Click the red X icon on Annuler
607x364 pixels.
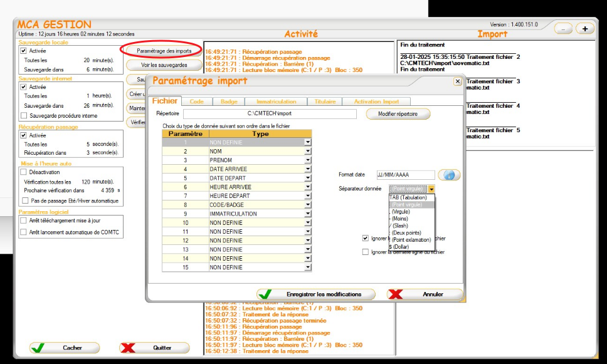pos(395,294)
